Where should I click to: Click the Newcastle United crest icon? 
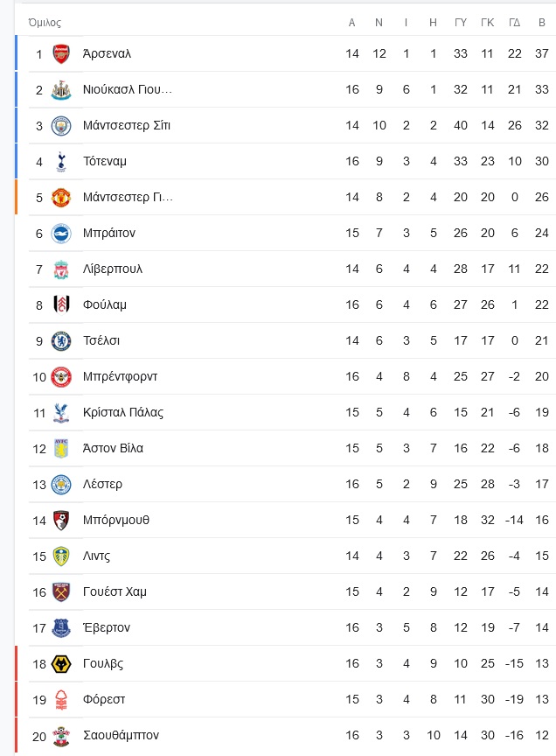(x=61, y=89)
